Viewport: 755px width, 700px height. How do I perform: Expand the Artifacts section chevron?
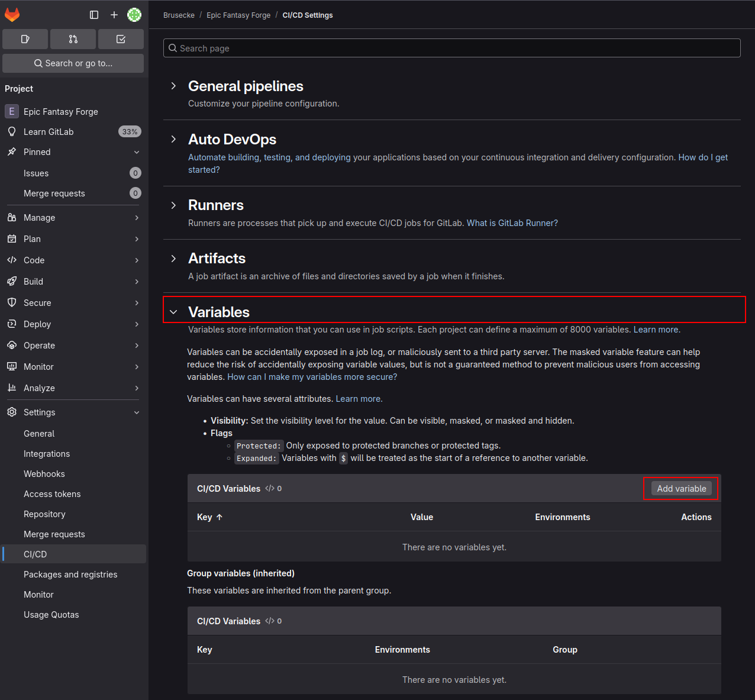pyautogui.click(x=173, y=258)
